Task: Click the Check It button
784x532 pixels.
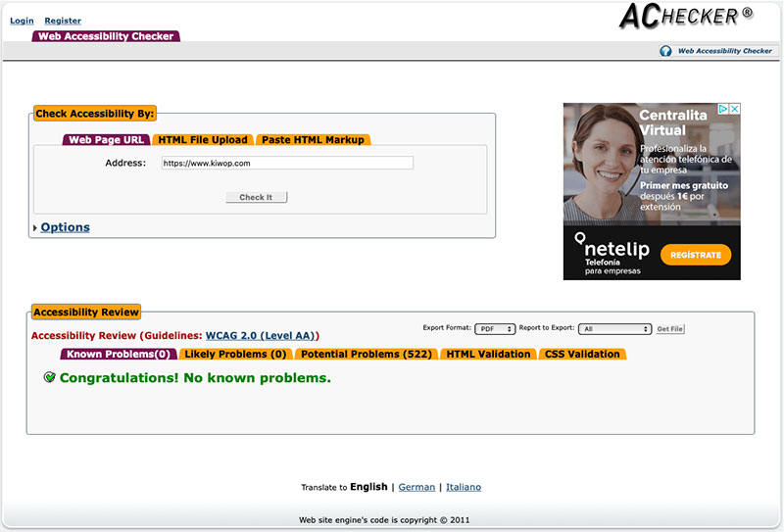Action: pyautogui.click(x=256, y=197)
